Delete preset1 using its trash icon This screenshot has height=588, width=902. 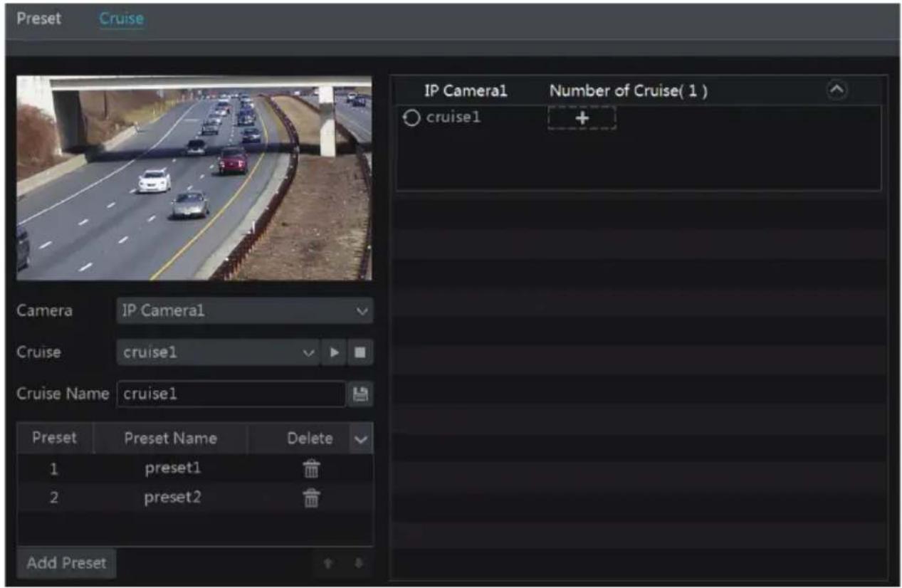click(x=311, y=468)
